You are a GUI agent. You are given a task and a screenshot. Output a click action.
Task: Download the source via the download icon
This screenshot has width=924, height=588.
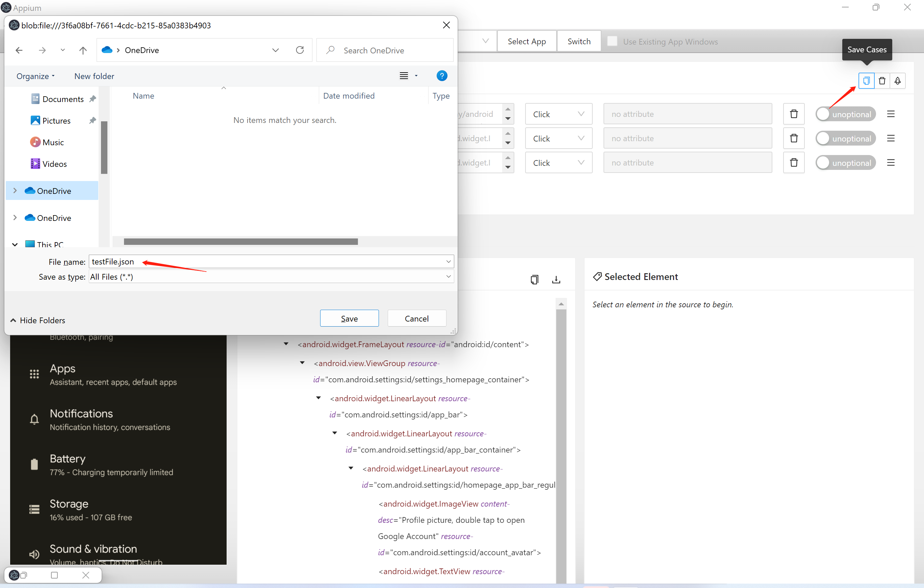pyautogui.click(x=556, y=279)
